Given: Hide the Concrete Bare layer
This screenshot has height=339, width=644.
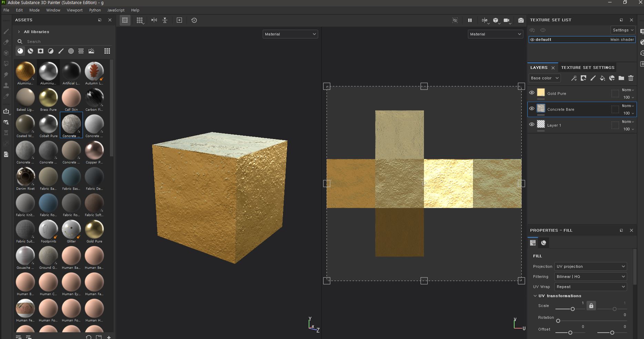Looking at the screenshot, I should point(532,108).
